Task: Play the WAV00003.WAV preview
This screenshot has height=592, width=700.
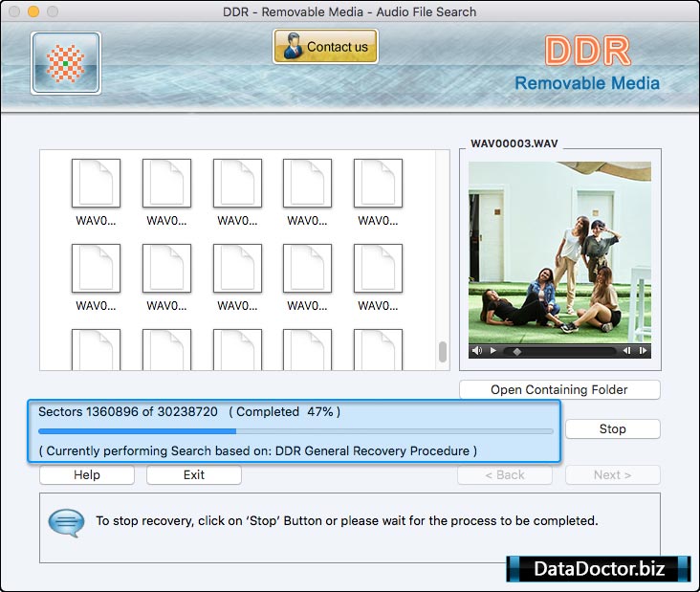Action: (x=492, y=350)
